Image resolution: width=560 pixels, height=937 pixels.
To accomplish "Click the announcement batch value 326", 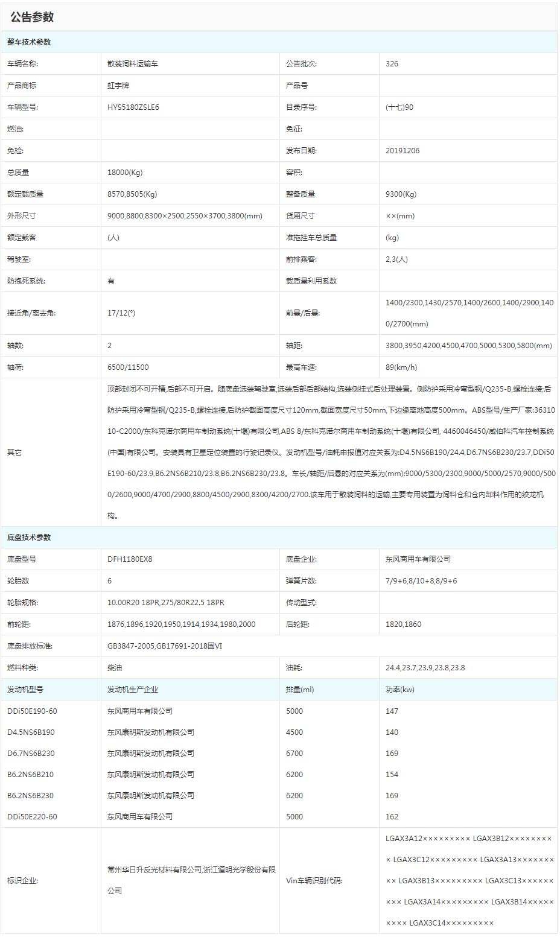I will click(x=392, y=64).
